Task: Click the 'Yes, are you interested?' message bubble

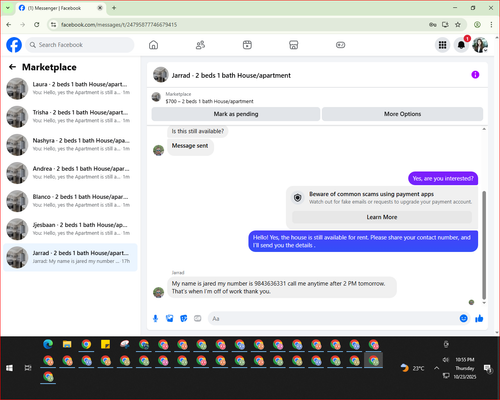Action: pyautogui.click(x=443, y=178)
